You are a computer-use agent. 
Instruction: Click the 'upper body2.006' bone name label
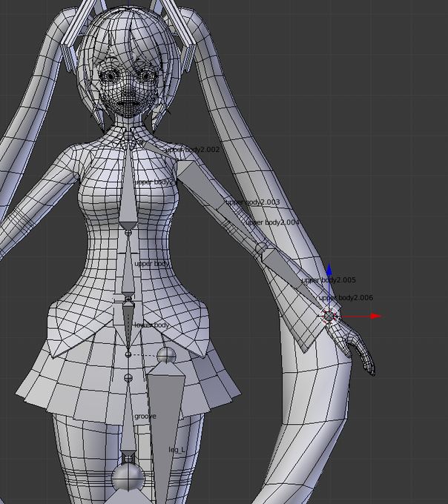click(x=346, y=298)
